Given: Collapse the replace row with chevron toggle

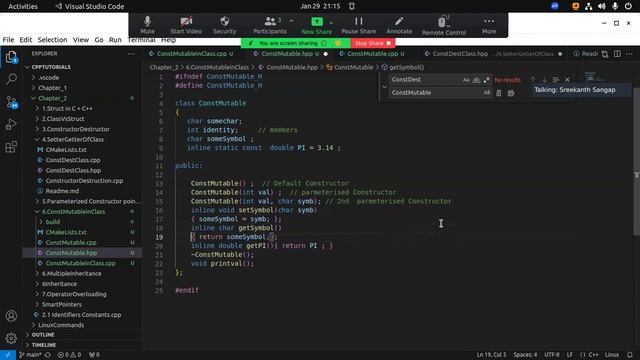Looking at the screenshot, I should click(384, 87).
